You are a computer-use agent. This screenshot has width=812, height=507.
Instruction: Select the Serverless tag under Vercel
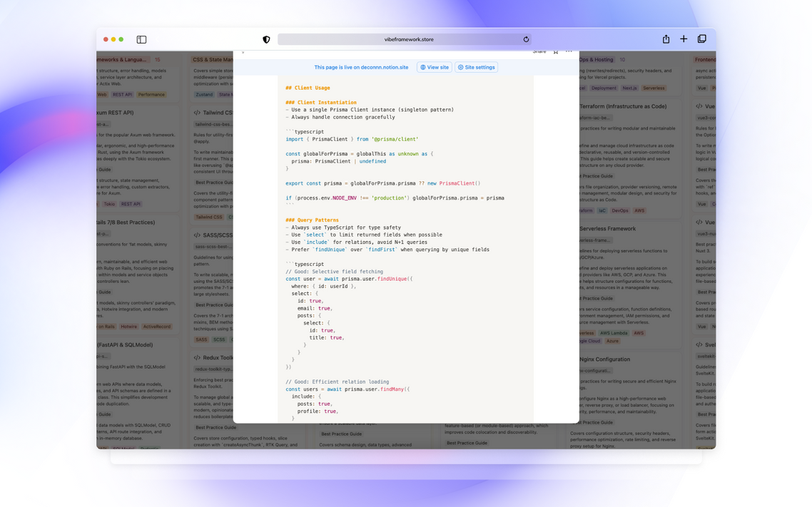(654, 88)
